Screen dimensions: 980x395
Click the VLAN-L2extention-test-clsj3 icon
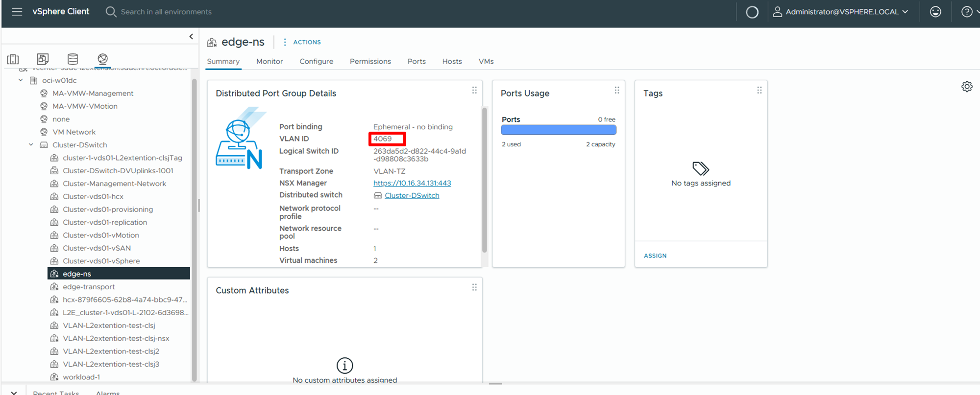coord(54,364)
